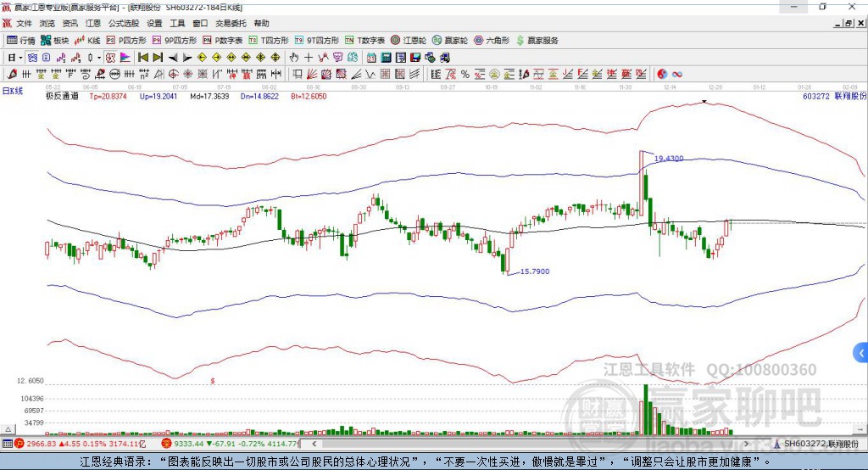Viewport: 868px width, 470px height.
Task: Toggle the highlighted 权 rights-adjust icon
Action: (x=111, y=58)
